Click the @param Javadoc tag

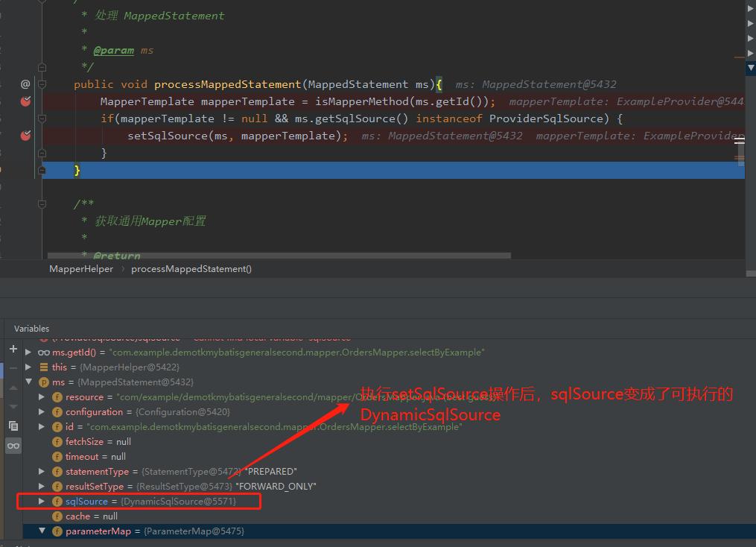(113, 50)
